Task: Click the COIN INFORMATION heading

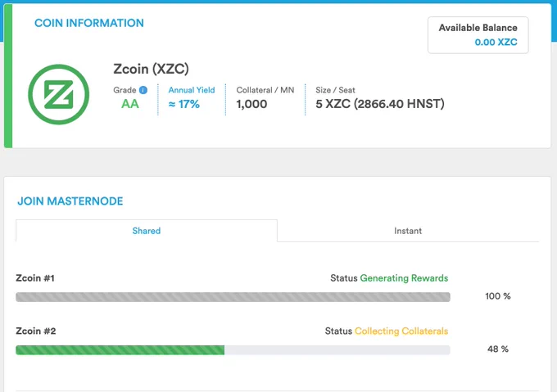Action: click(89, 23)
